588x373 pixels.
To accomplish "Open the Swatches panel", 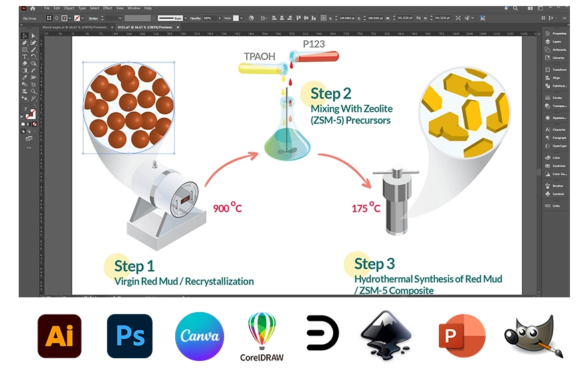I will [556, 165].
